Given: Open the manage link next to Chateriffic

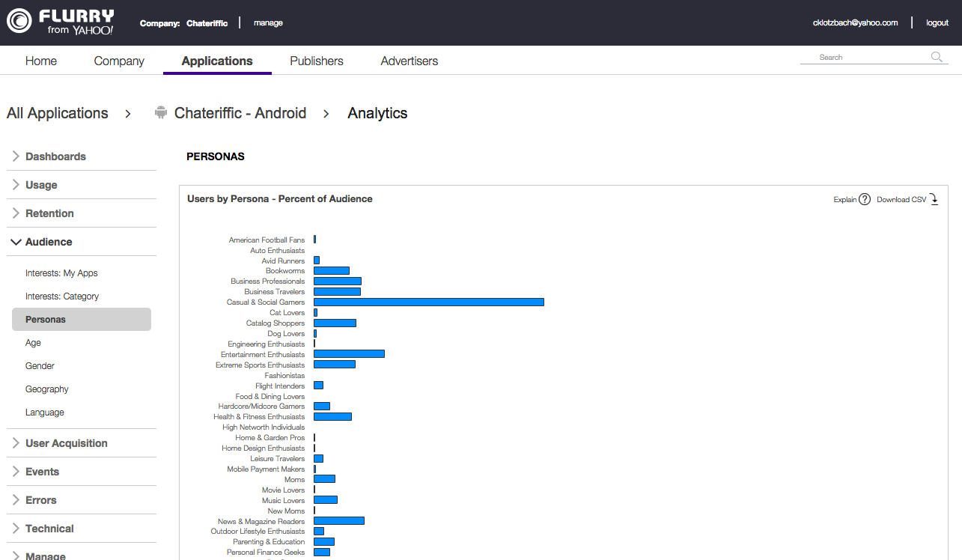Looking at the screenshot, I should click(268, 22).
